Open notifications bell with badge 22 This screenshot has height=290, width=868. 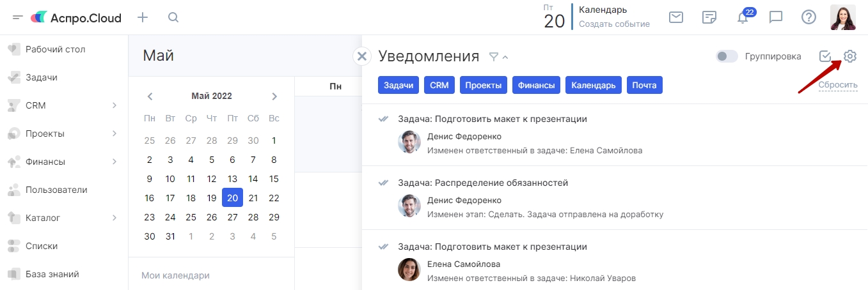[x=743, y=17]
